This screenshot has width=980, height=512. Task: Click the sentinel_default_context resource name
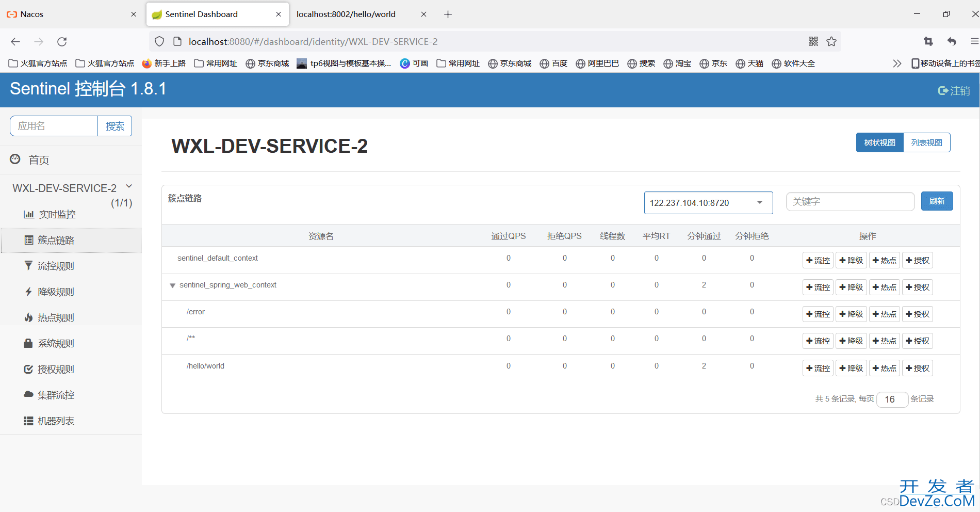(x=218, y=258)
